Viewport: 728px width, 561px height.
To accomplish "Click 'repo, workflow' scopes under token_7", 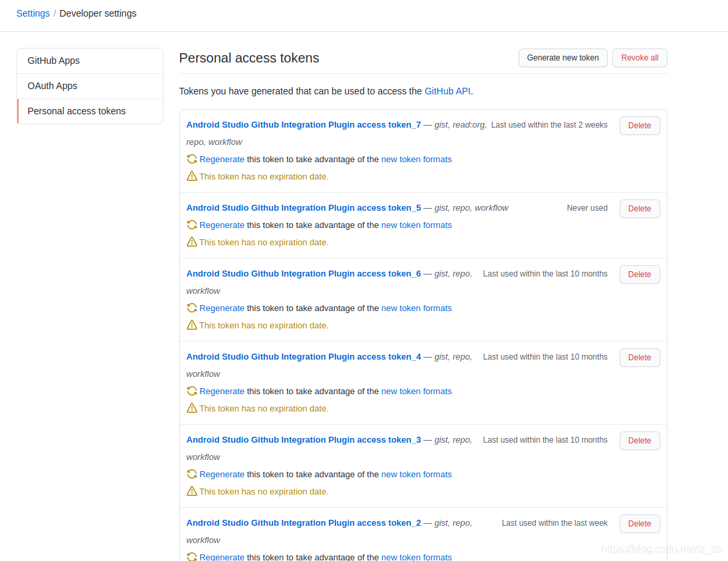I will coord(214,142).
